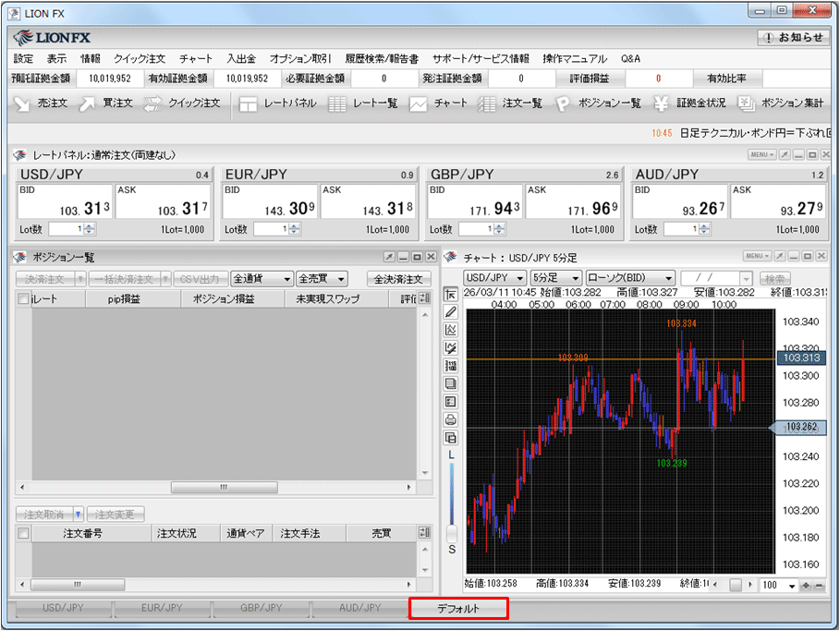Open the chart technical indicator icon
840x631 pixels.
point(451,330)
